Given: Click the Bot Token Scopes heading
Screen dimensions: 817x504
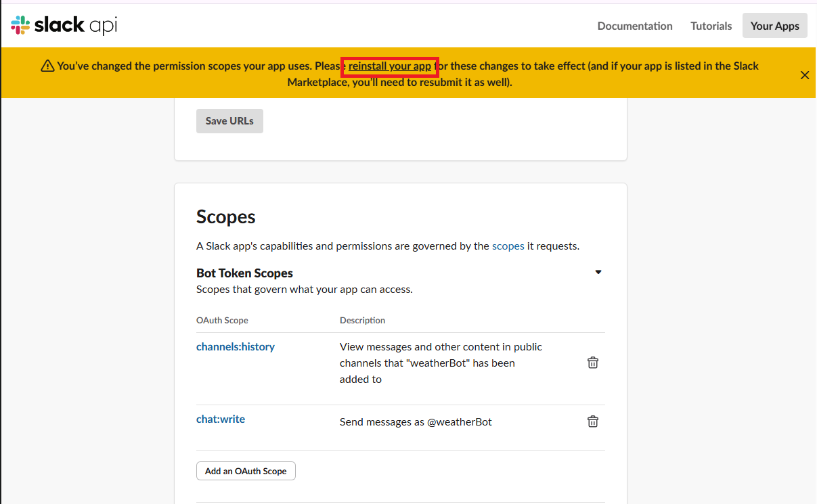Looking at the screenshot, I should (244, 273).
